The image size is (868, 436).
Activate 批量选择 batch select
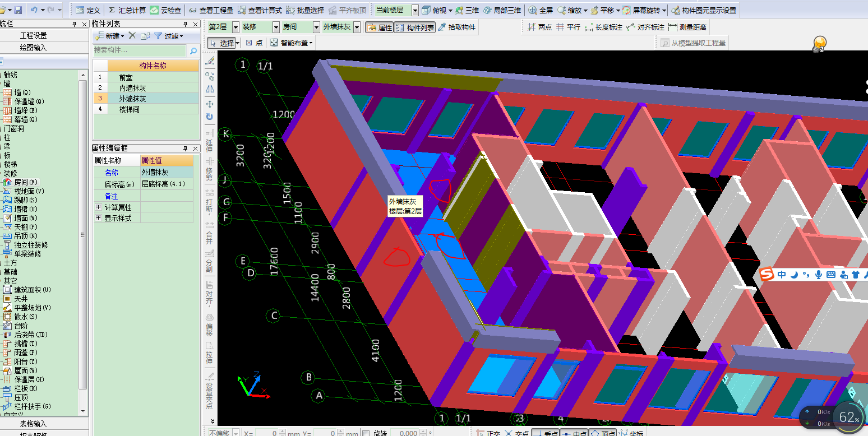point(305,10)
